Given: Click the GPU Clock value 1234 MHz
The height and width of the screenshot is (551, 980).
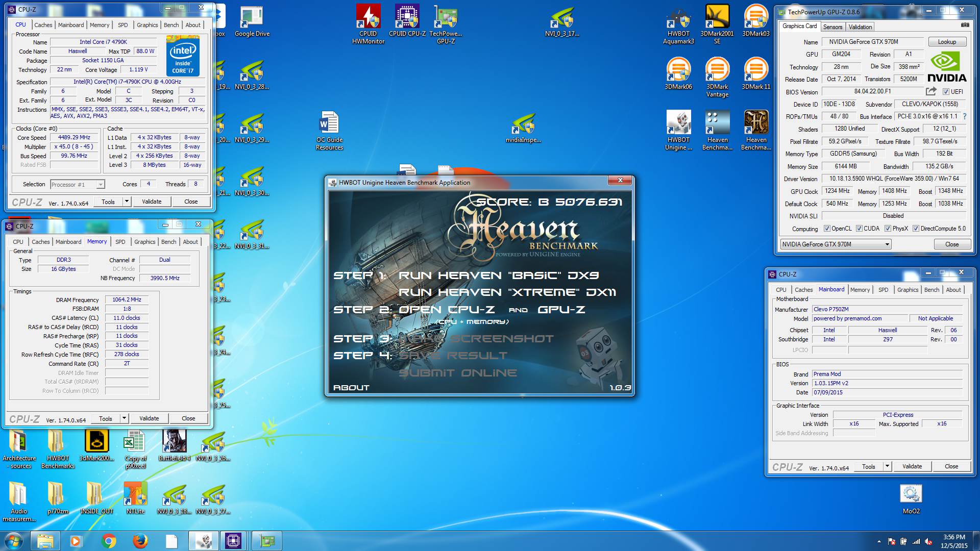Looking at the screenshot, I should [838, 191].
